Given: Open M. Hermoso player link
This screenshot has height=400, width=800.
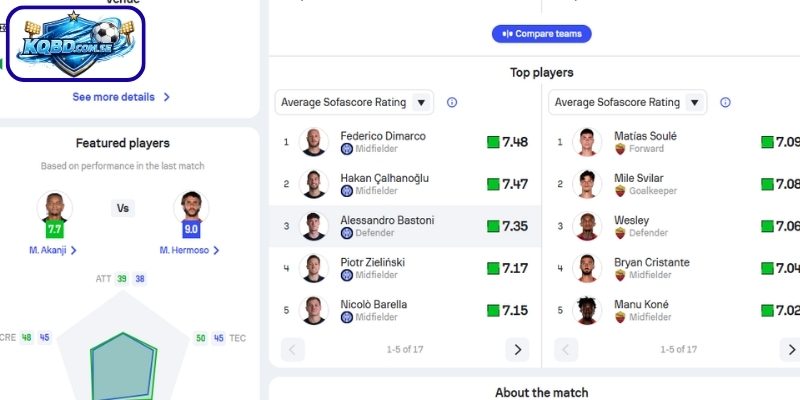Looking at the screenshot, I should point(188,250).
